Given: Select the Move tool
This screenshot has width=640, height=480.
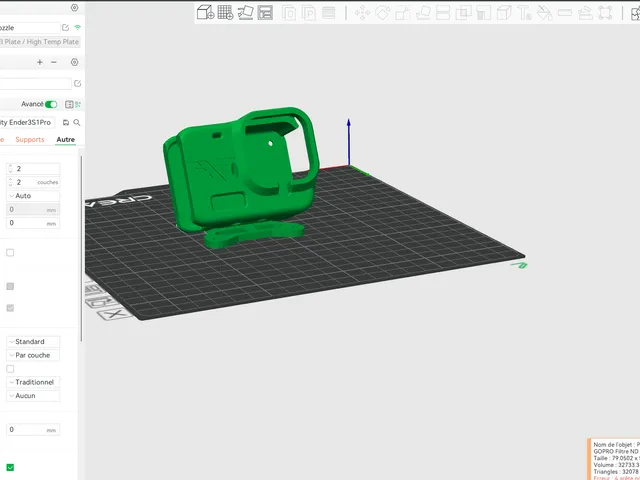Looking at the screenshot, I should pos(362,13).
